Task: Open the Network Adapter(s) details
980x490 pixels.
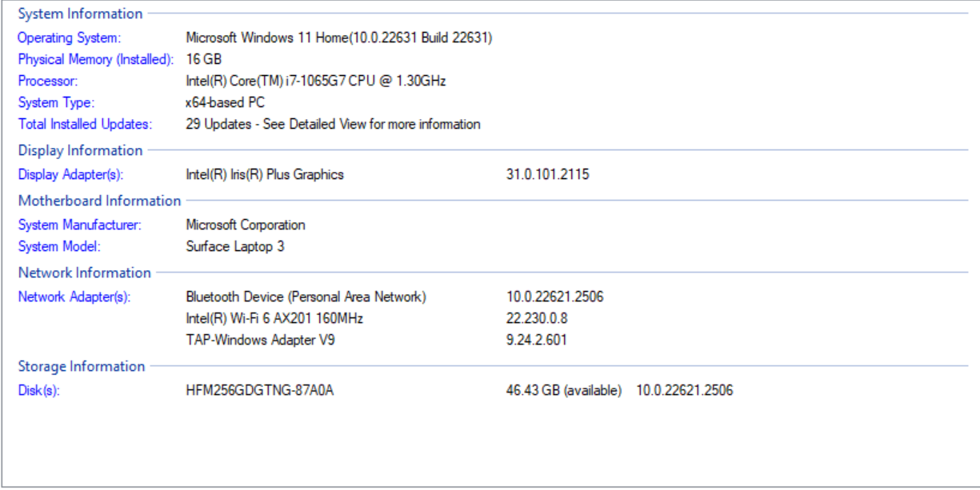Action: pyautogui.click(x=64, y=296)
